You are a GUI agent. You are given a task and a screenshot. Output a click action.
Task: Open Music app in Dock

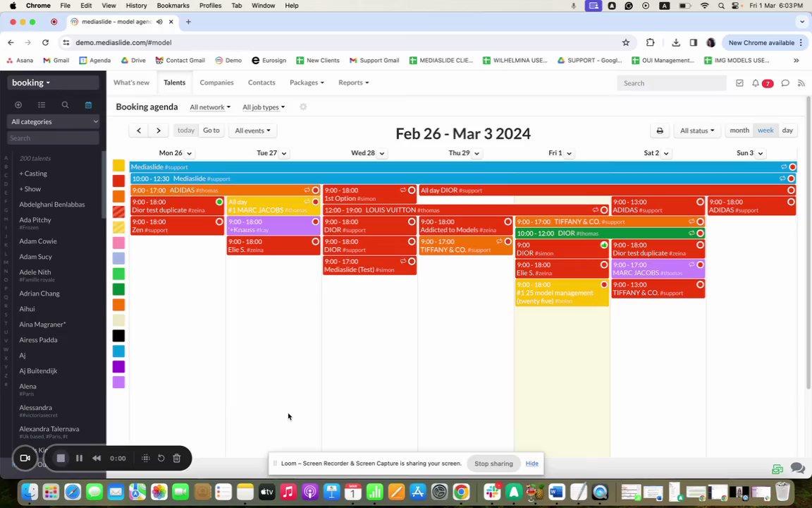(x=288, y=491)
